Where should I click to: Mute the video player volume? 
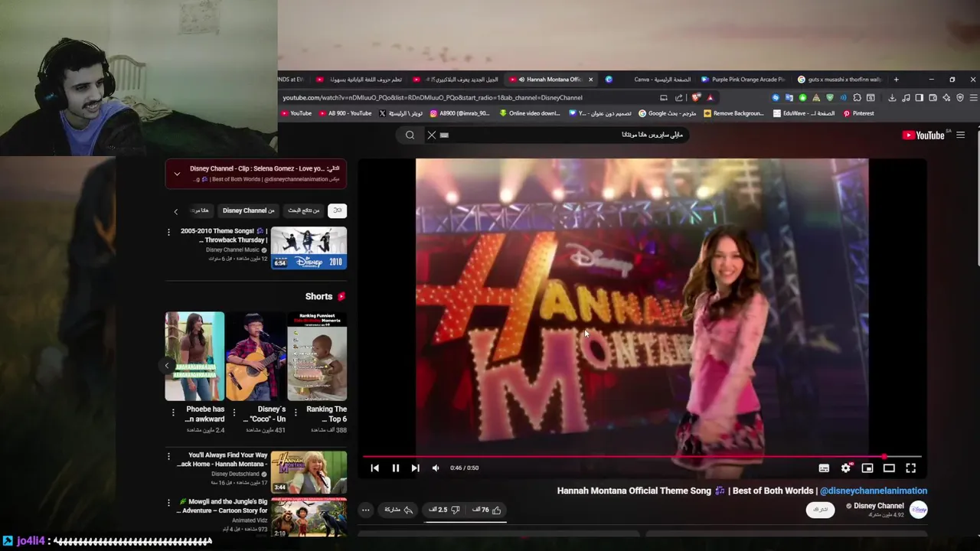436,468
